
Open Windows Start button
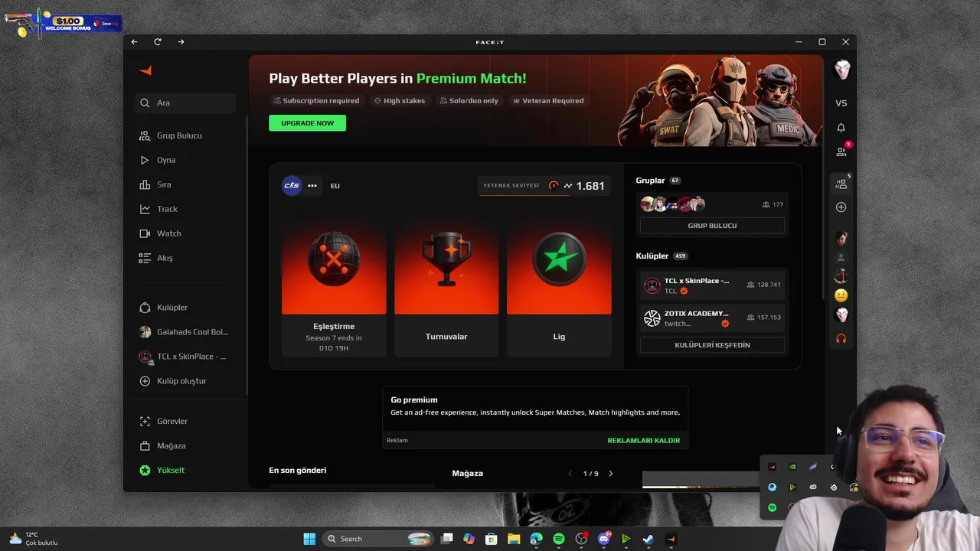pyautogui.click(x=309, y=539)
